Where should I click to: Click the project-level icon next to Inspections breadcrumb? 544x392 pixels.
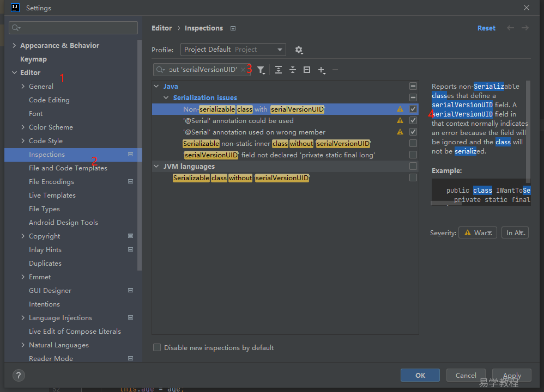(x=233, y=28)
